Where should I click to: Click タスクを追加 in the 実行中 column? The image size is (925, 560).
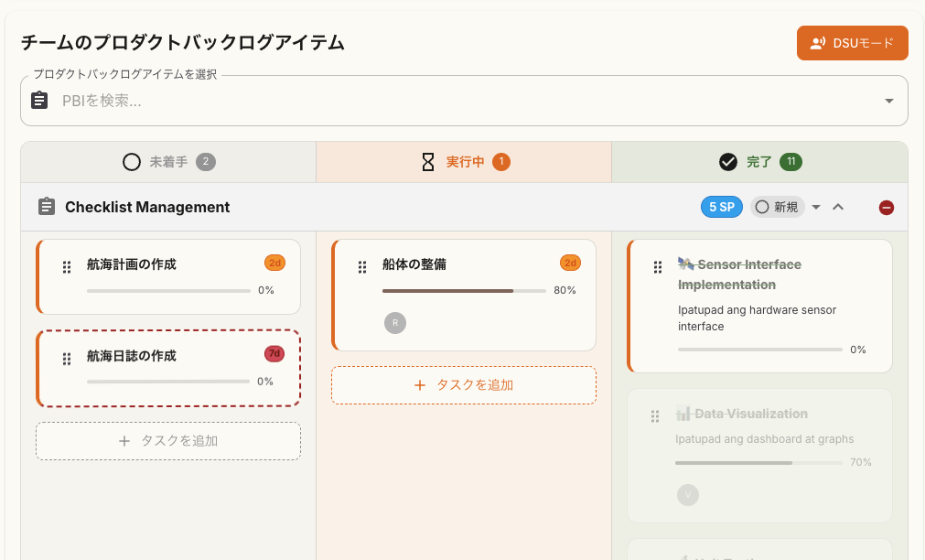(463, 385)
